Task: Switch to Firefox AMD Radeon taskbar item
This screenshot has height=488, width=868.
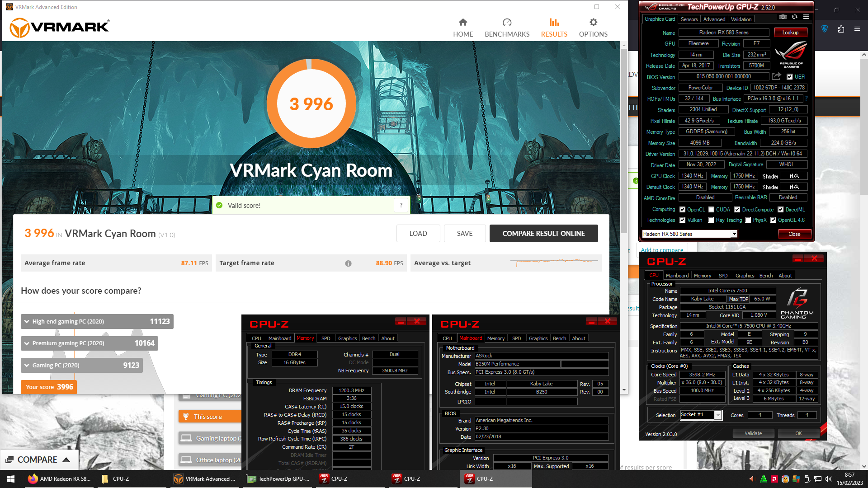Action: coord(59,479)
